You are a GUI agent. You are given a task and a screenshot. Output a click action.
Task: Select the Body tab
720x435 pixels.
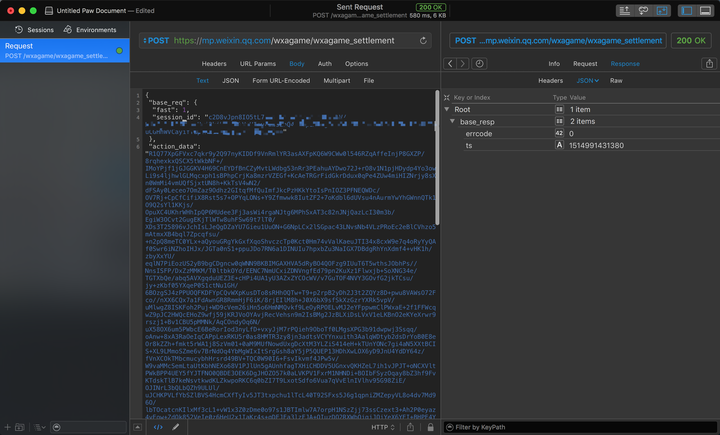(x=297, y=63)
